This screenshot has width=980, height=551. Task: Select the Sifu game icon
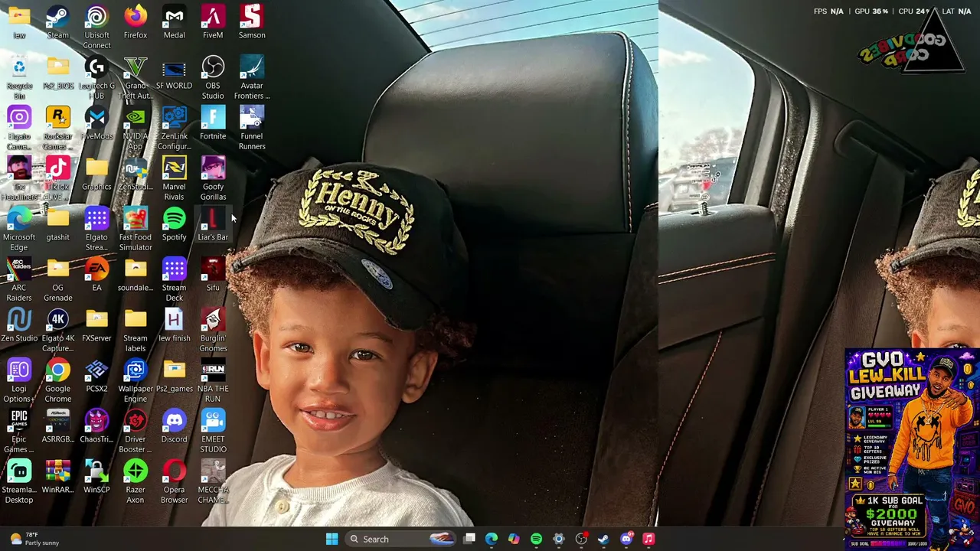[213, 275]
